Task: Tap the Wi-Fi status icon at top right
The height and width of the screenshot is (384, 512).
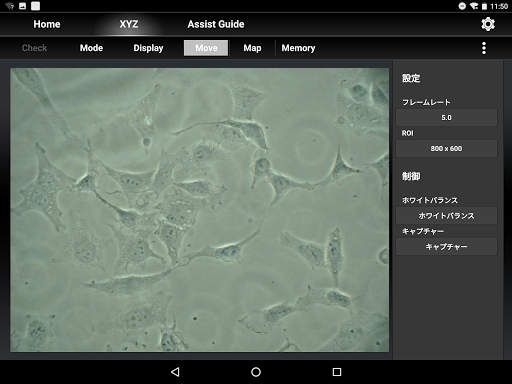Action: 474,6
